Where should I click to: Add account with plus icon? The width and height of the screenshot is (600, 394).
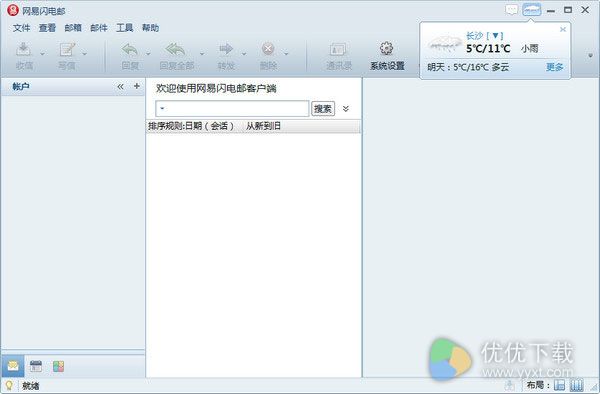point(137,86)
